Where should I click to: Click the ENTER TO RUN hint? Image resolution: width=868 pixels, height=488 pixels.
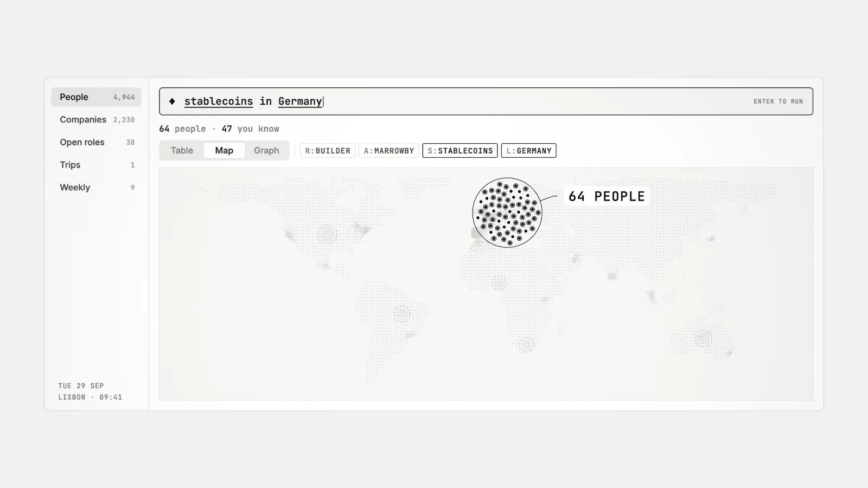coord(778,101)
